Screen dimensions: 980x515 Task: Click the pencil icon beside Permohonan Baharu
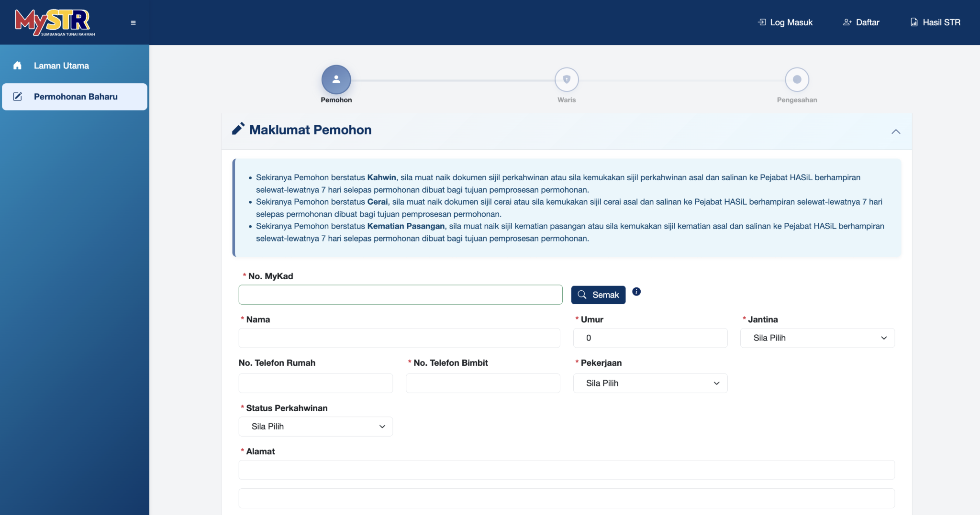[17, 96]
